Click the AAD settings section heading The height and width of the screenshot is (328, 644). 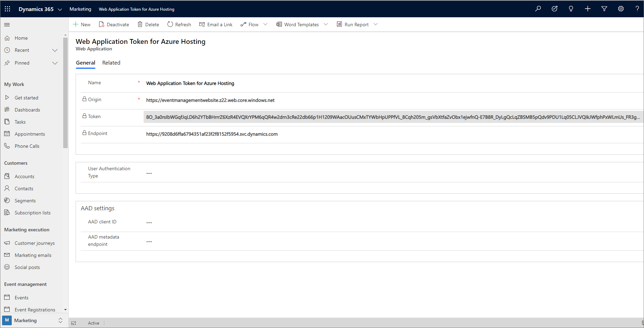(x=97, y=208)
